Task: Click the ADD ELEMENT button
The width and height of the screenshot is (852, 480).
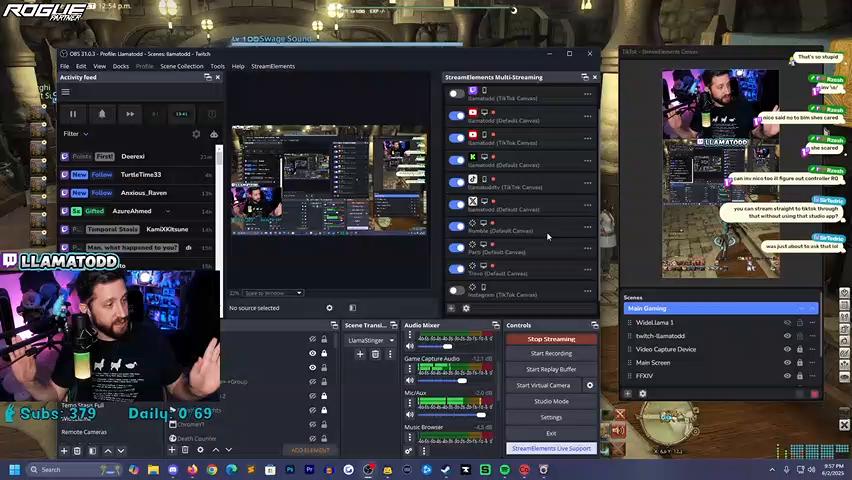Action: [x=310, y=450]
